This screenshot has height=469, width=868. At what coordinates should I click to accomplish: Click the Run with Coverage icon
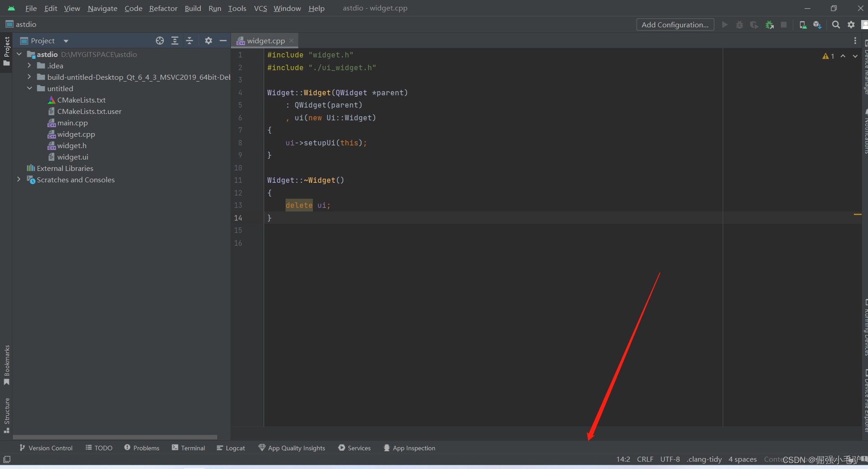(754, 25)
